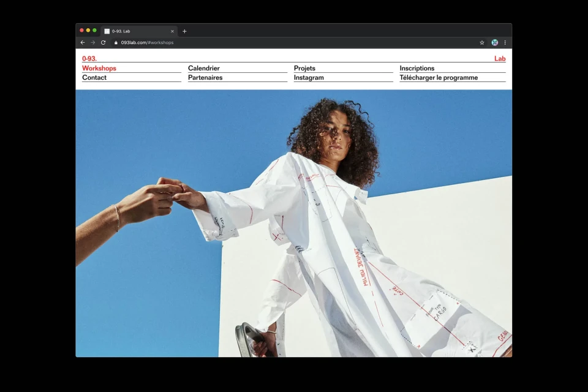588x392 pixels.
Task: Open the Contact section
Action: [94, 77]
